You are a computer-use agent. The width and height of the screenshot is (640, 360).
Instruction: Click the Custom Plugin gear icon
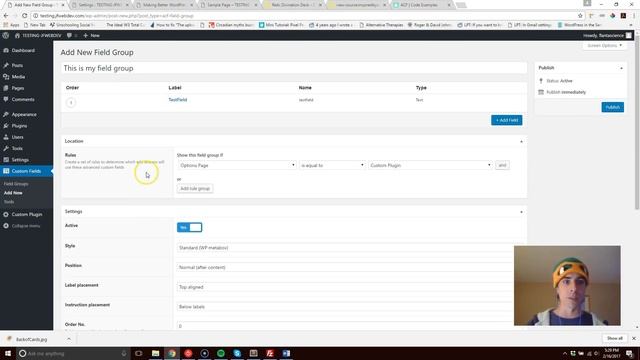click(6, 214)
